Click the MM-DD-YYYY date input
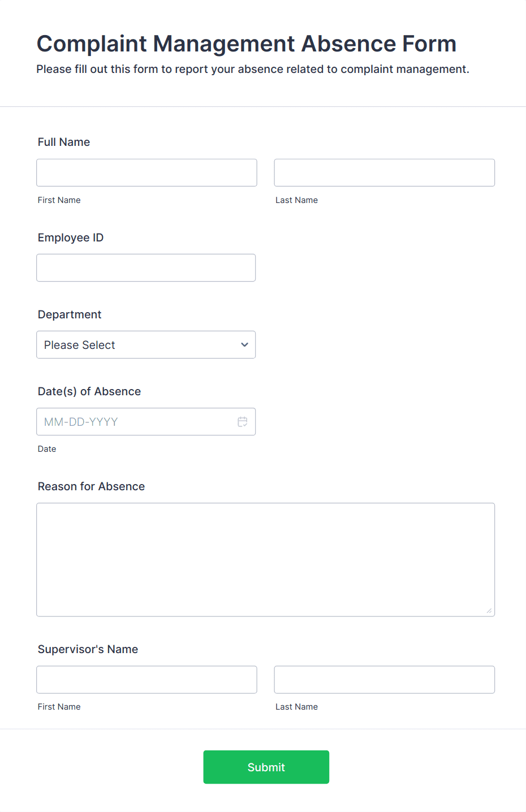 click(136, 421)
